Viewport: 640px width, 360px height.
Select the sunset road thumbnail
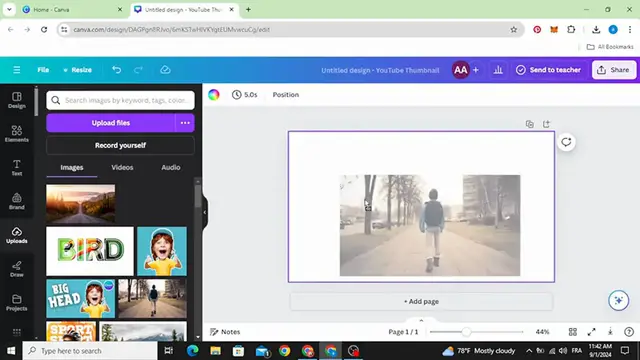point(81,203)
